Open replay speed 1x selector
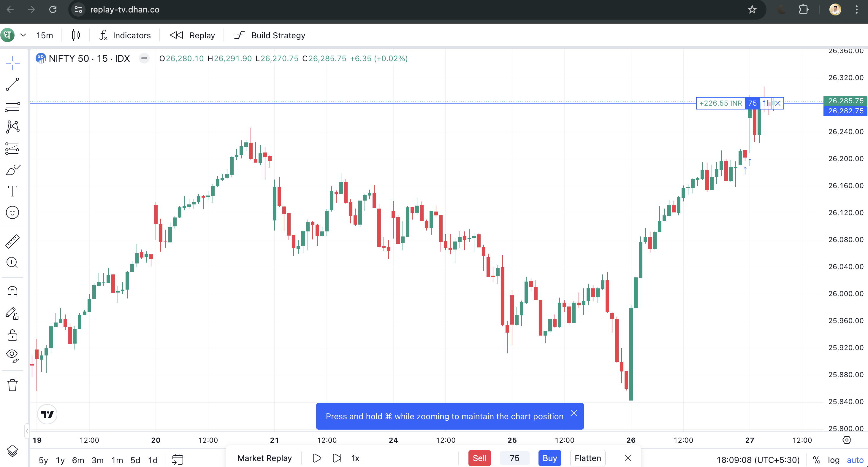 [355, 458]
